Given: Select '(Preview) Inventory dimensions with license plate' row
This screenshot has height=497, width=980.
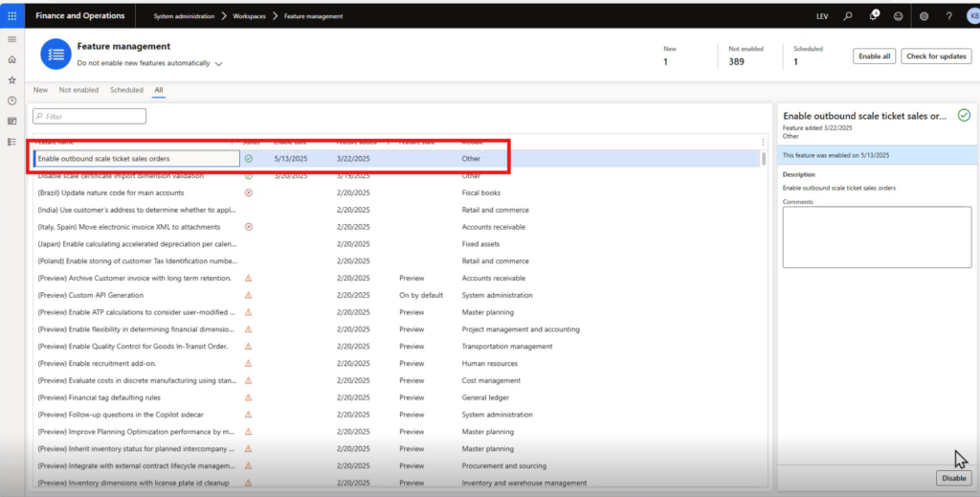Looking at the screenshot, I should click(398, 483).
